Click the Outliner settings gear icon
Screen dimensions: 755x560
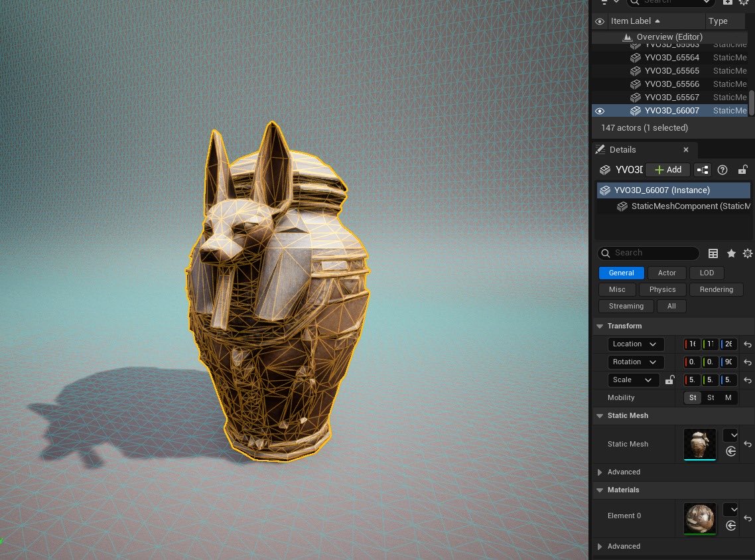(744, 3)
